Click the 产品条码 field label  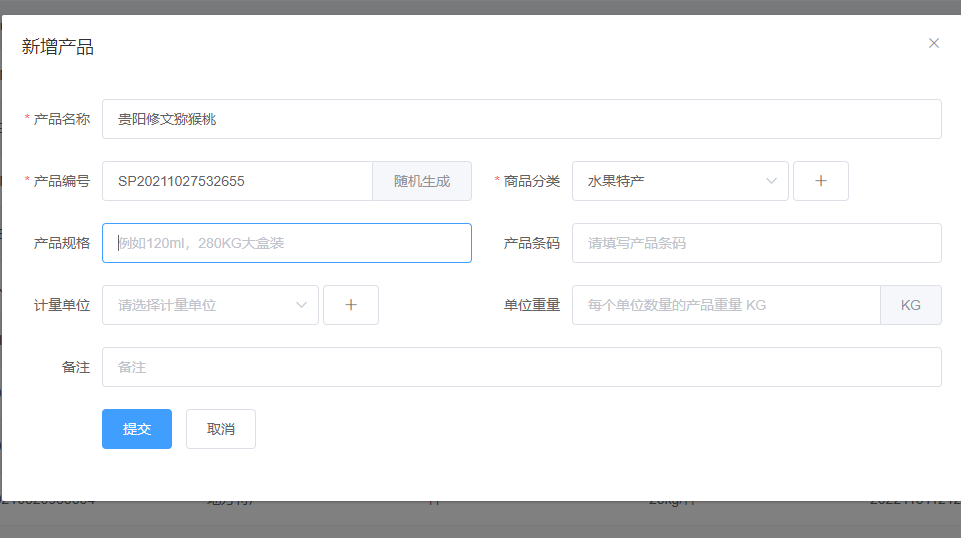click(x=531, y=243)
